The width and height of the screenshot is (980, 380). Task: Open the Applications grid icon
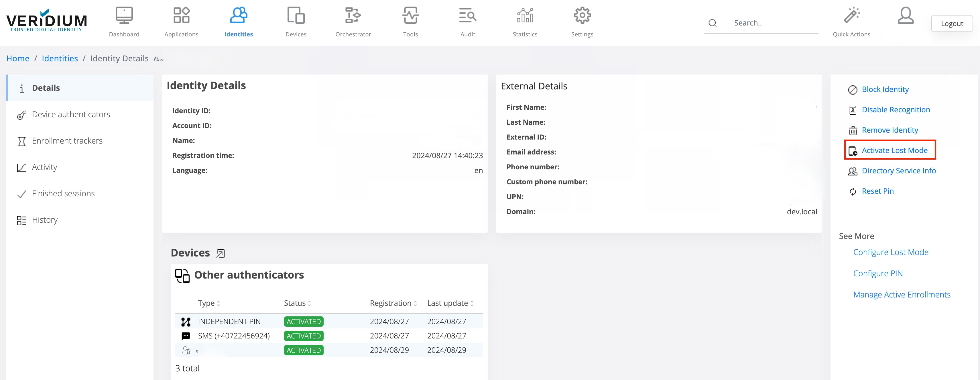(182, 15)
